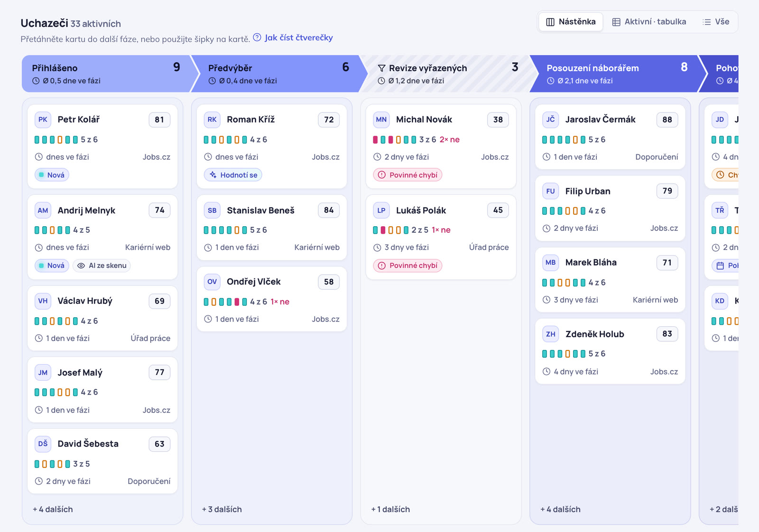This screenshot has width=759, height=532.
Task: Click the AM avatar on Andrij Melnyk card
Action: click(x=43, y=211)
